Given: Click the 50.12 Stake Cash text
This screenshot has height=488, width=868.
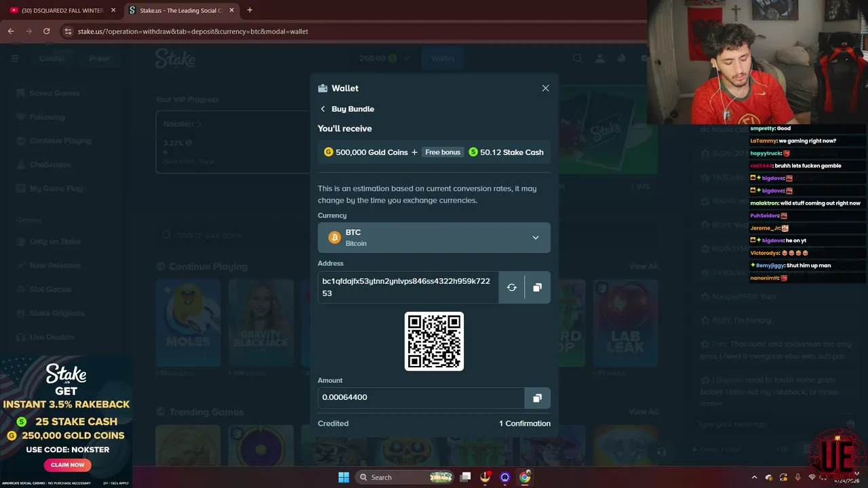Looking at the screenshot, I should (512, 152).
